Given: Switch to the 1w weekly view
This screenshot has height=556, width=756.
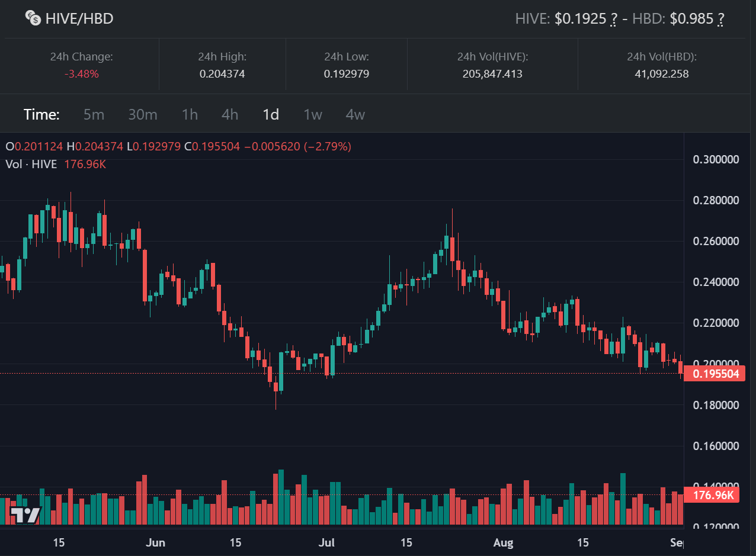Looking at the screenshot, I should coord(313,114).
